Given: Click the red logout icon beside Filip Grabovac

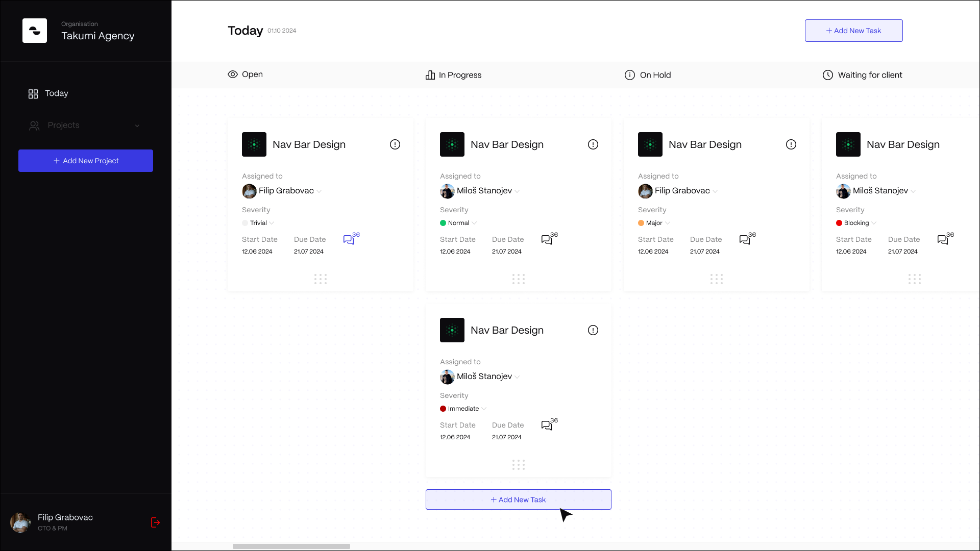Looking at the screenshot, I should tap(156, 522).
